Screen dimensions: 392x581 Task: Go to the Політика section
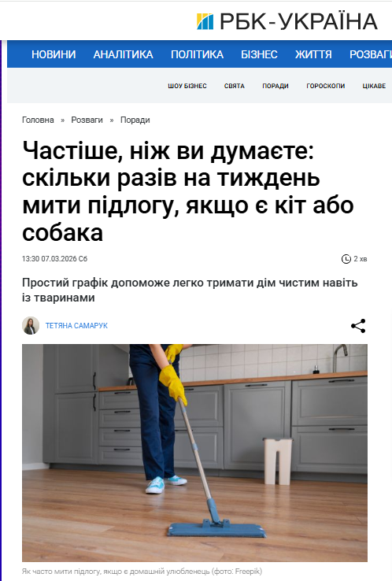click(197, 54)
